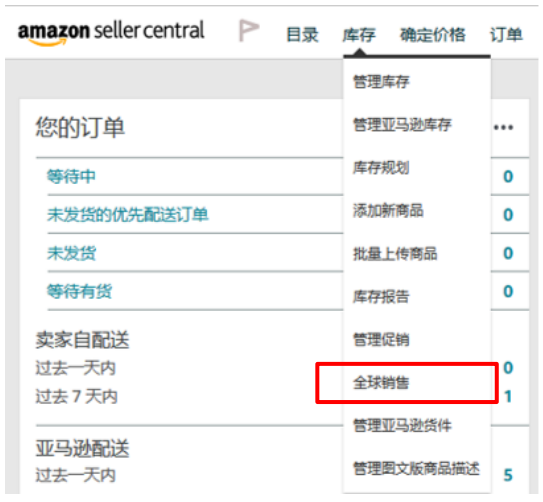The width and height of the screenshot is (543, 502).
Task: Select 批量上传商品 menu entry
Action: click(395, 253)
